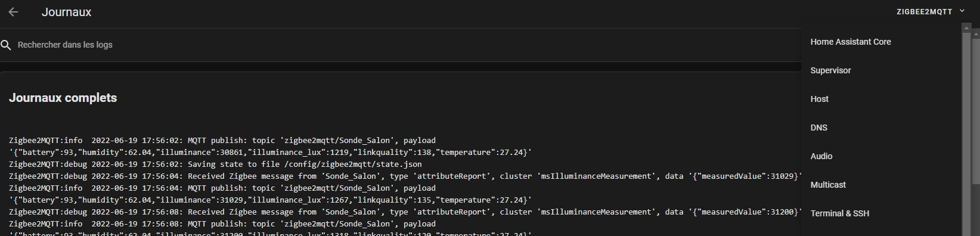The width and height of the screenshot is (980, 236).
Task: Click the 'Journaux complets' heading
Action: click(x=63, y=98)
